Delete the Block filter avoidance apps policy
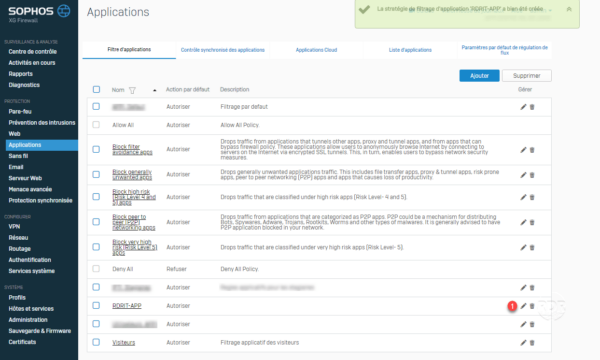The image size is (600, 360). (532, 150)
